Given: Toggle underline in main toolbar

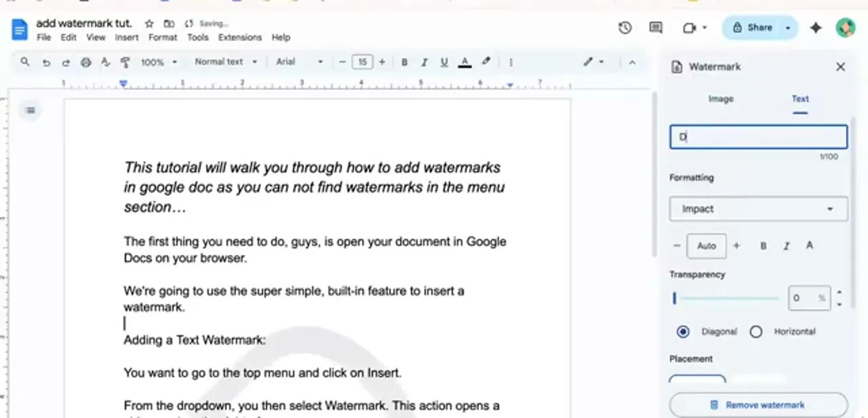Looking at the screenshot, I should pos(444,62).
